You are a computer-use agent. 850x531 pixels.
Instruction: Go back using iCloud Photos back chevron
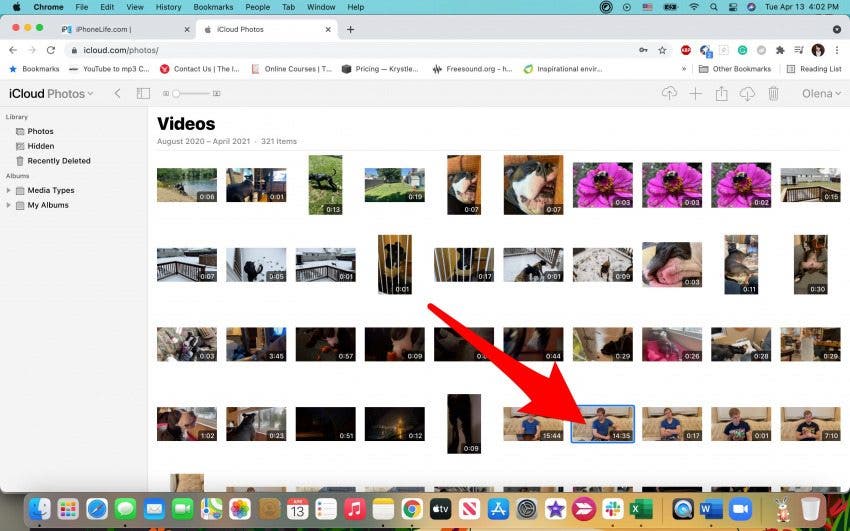[117, 93]
